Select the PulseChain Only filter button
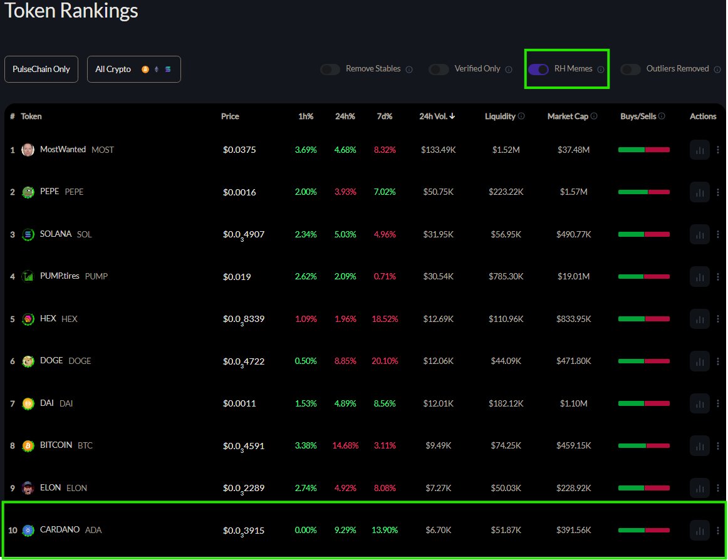Image resolution: width=728 pixels, height=560 pixels. (x=41, y=69)
